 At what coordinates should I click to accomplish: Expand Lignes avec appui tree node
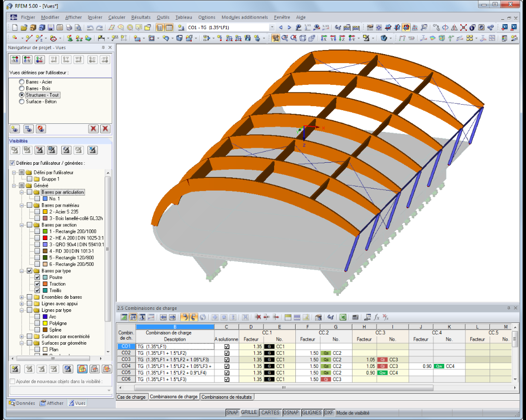click(x=22, y=304)
